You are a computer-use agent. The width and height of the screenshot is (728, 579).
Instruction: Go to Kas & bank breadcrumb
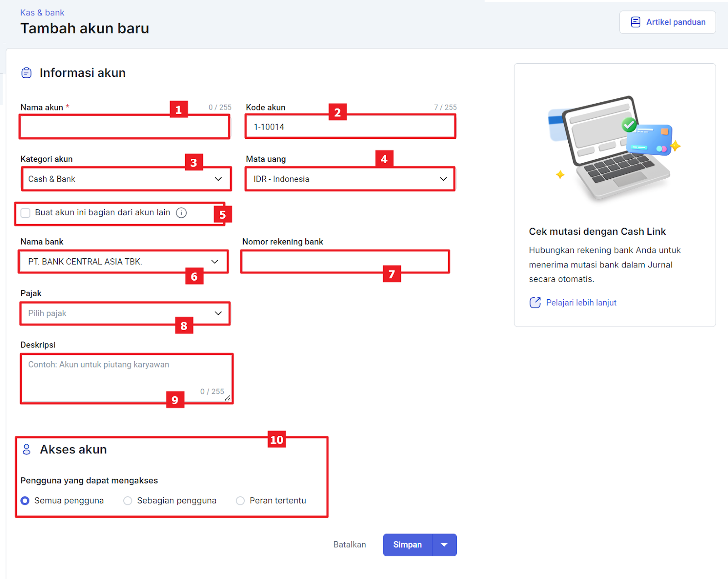[42, 13]
